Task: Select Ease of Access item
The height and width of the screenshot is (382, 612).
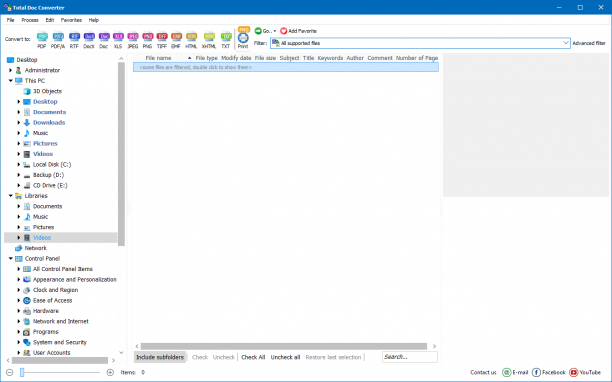Action: coord(52,300)
